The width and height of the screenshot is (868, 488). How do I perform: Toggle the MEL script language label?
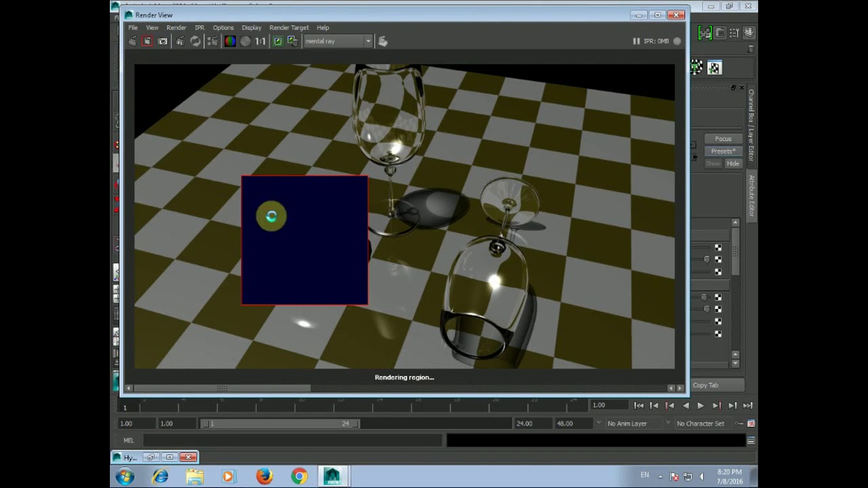[128, 441]
